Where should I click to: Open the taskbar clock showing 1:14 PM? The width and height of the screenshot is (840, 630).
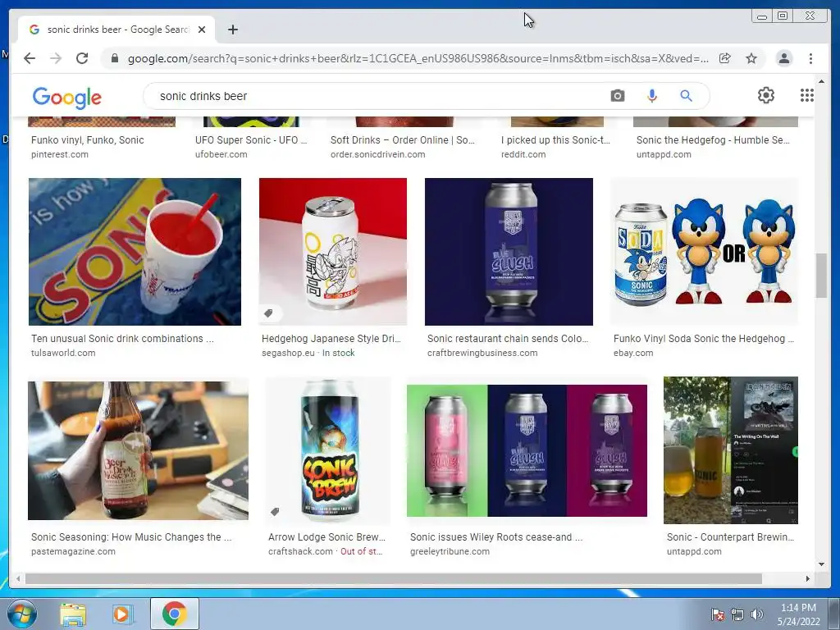pos(798,614)
